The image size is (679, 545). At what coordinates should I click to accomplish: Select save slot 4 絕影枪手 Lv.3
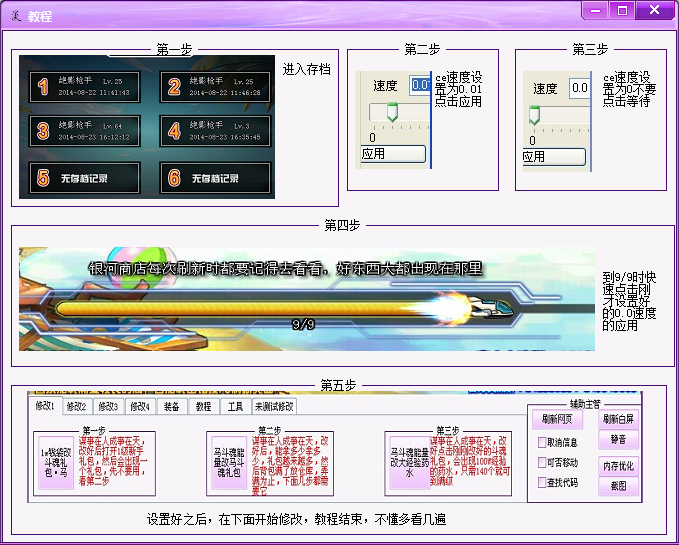click(x=215, y=131)
